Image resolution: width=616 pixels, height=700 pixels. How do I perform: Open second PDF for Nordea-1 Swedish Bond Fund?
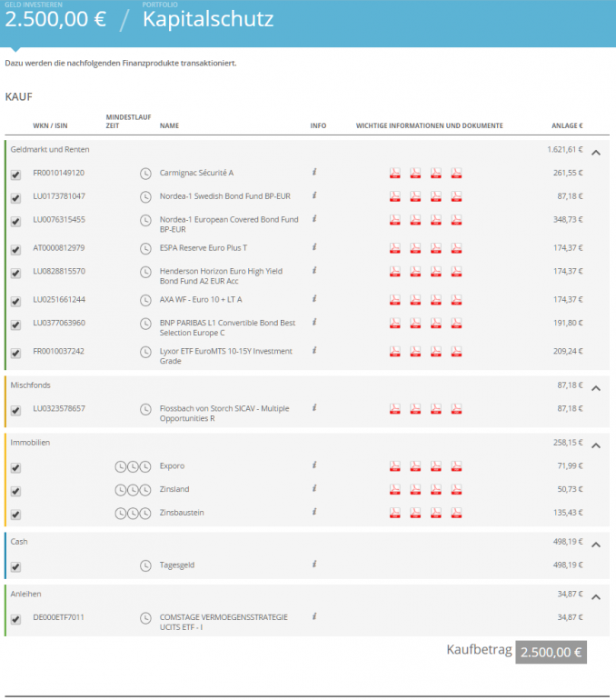point(415,196)
